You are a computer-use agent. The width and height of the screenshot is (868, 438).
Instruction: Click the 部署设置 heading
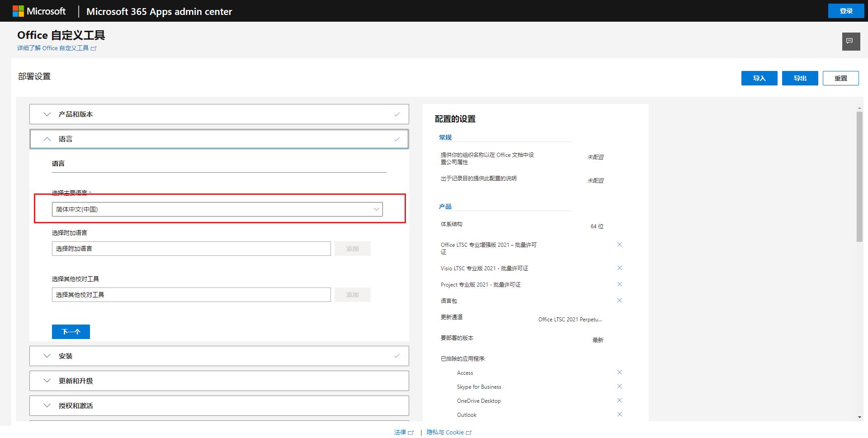34,76
